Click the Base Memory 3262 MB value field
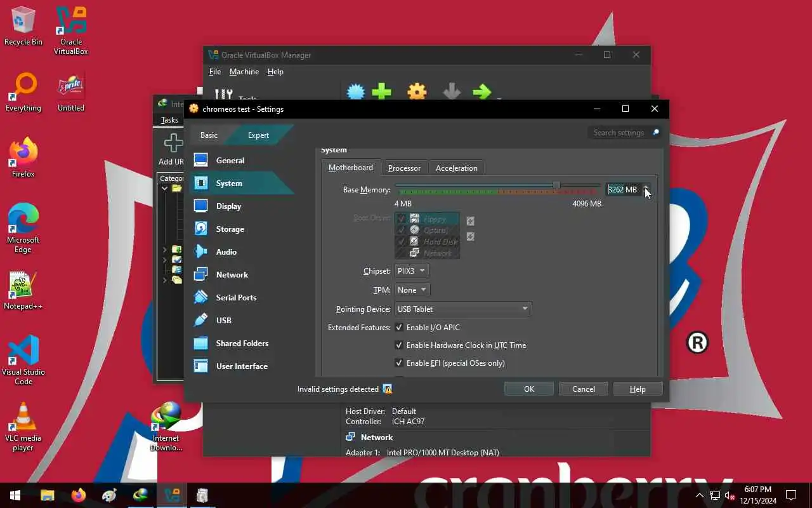Viewport: 812px width, 508px height. [623, 190]
